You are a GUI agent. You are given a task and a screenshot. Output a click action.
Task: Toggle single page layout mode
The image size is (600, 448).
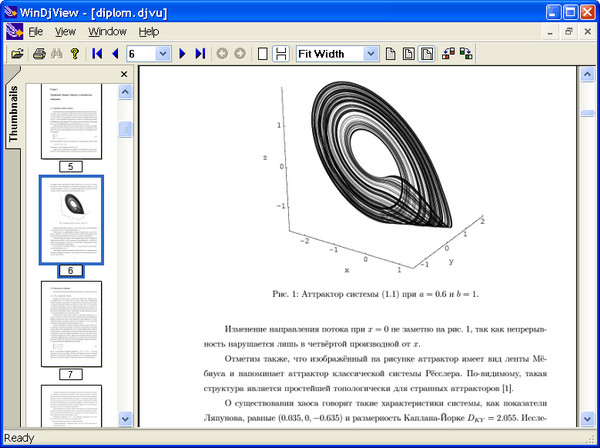coord(262,53)
